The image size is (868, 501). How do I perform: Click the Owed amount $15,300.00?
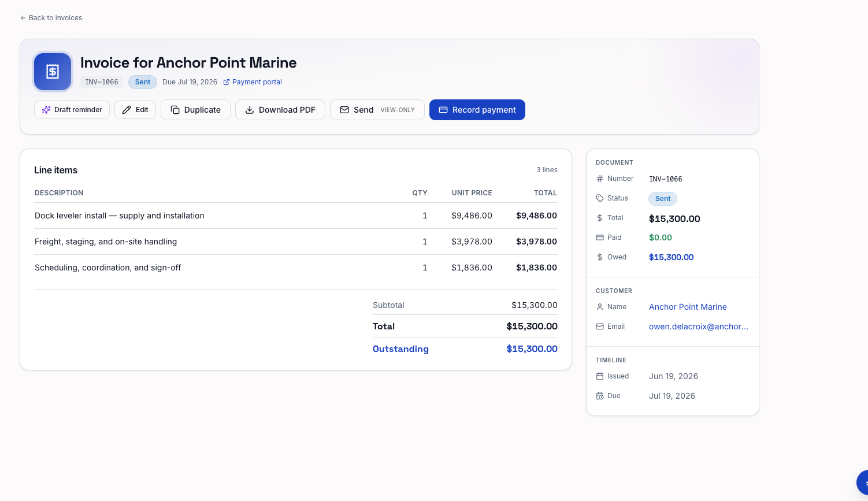(x=671, y=257)
